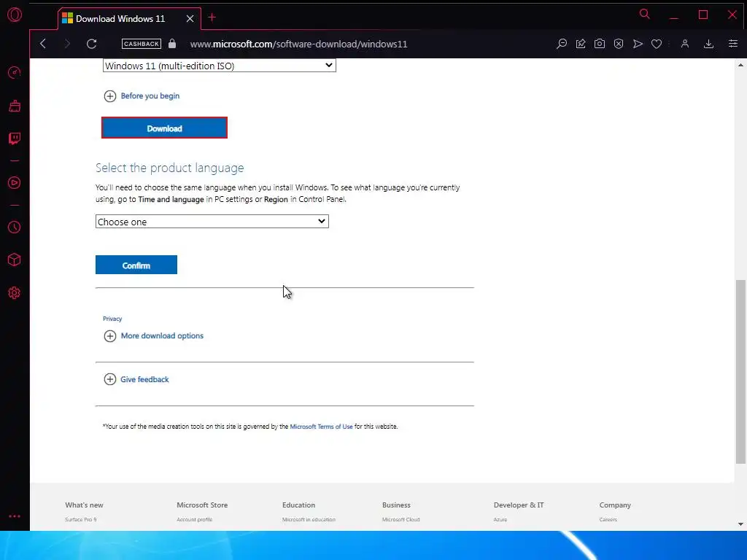Go back to previous page

[x=43, y=44]
